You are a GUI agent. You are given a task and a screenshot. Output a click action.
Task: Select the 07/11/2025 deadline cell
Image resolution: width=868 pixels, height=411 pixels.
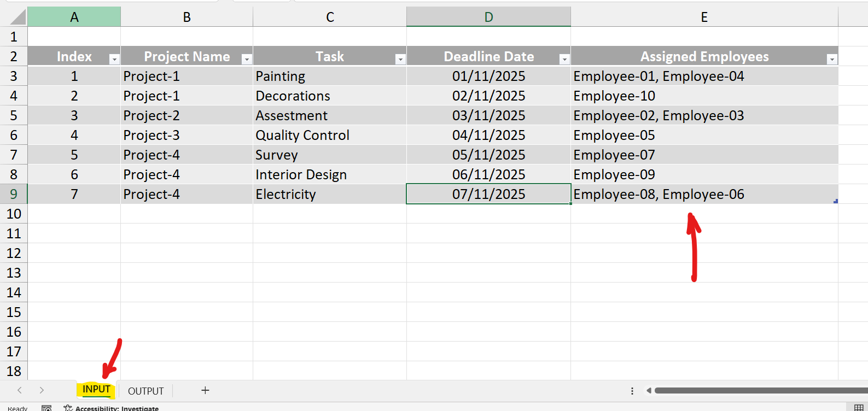click(x=488, y=194)
